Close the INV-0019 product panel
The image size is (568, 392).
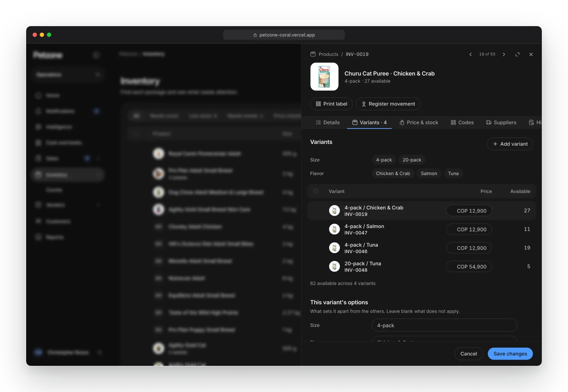pos(531,54)
